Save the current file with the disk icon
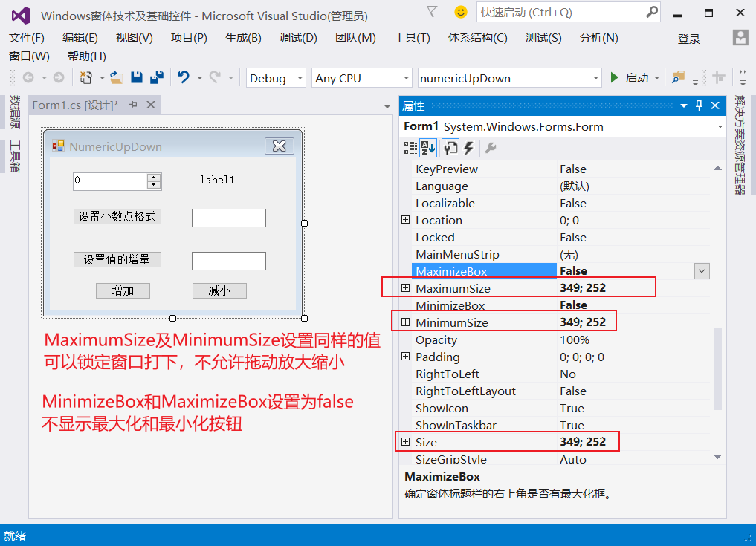 137,77
